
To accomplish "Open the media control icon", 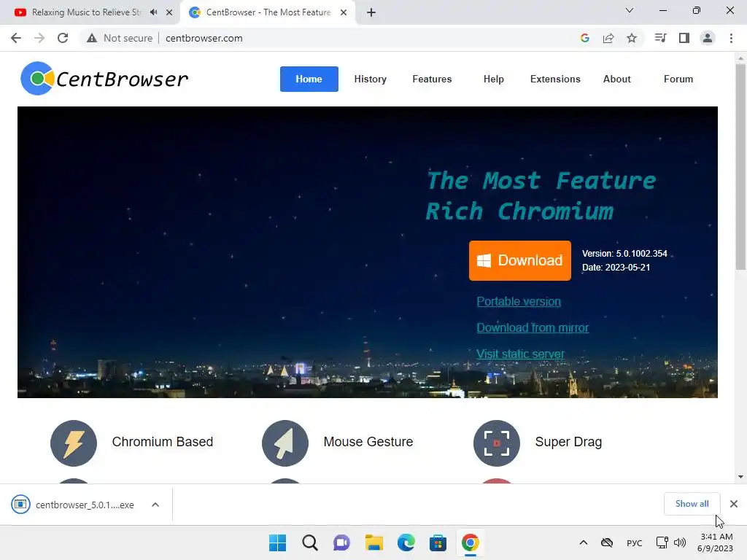I will [x=660, y=38].
